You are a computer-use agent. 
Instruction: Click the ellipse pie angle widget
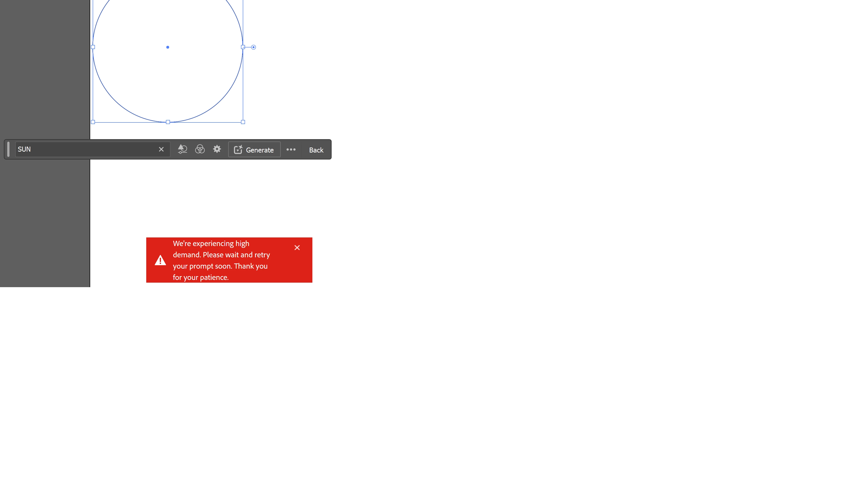253,47
